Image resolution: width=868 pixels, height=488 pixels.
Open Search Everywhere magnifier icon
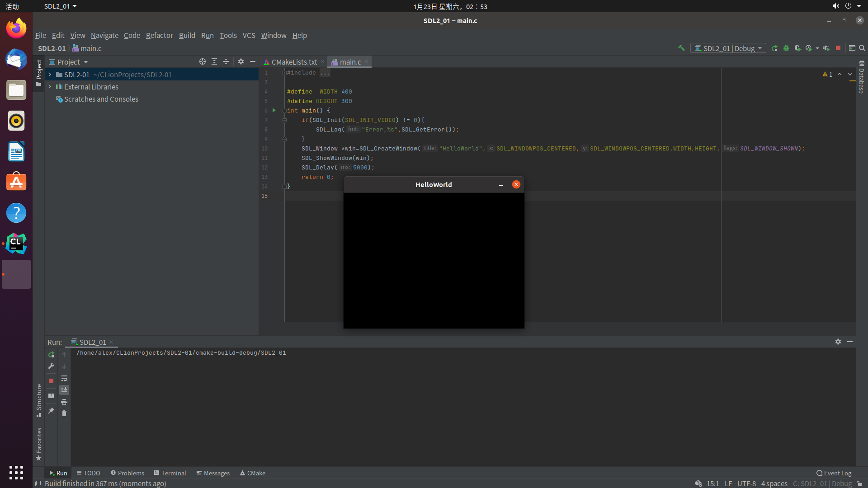[x=862, y=48]
